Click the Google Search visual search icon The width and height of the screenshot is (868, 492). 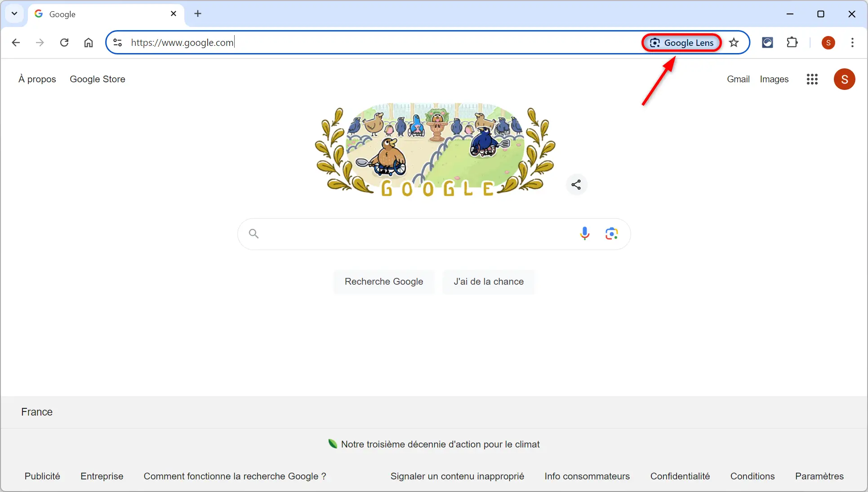(x=611, y=233)
